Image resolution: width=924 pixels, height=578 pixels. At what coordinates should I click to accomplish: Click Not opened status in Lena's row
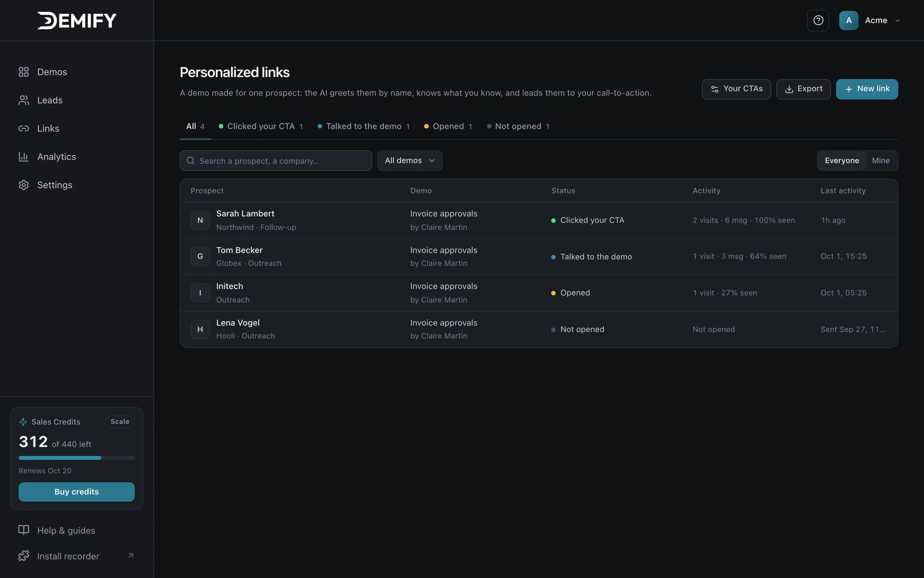point(578,329)
